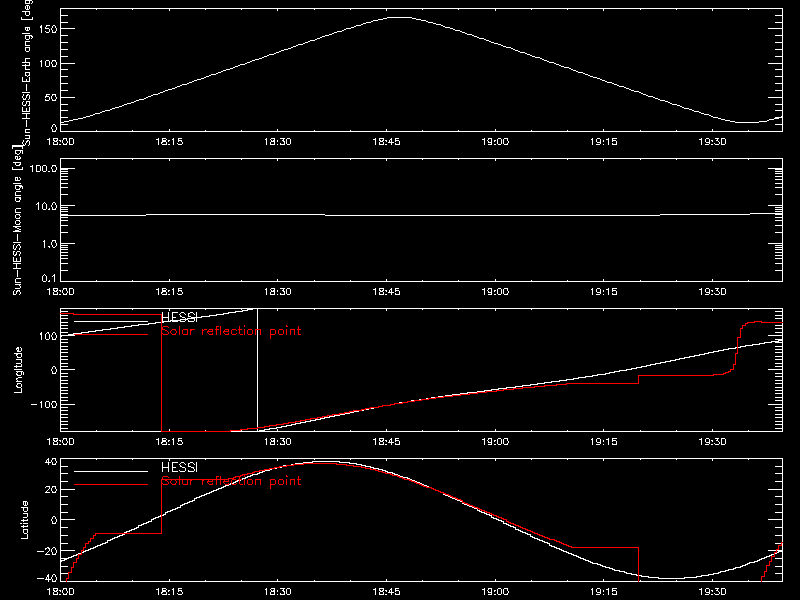
Task: Click the "Longitude" axis title
Action: (x=18, y=370)
